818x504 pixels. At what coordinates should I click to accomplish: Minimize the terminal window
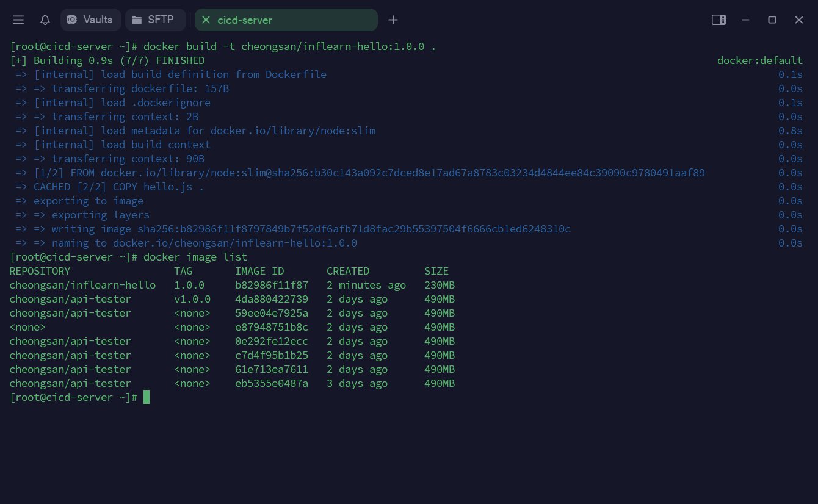745,20
